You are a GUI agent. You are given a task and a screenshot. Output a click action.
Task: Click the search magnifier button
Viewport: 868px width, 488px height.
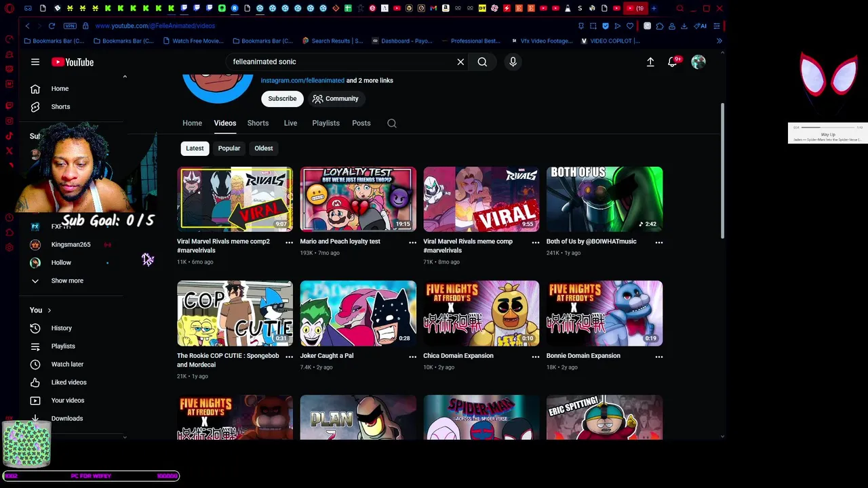click(482, 62)
